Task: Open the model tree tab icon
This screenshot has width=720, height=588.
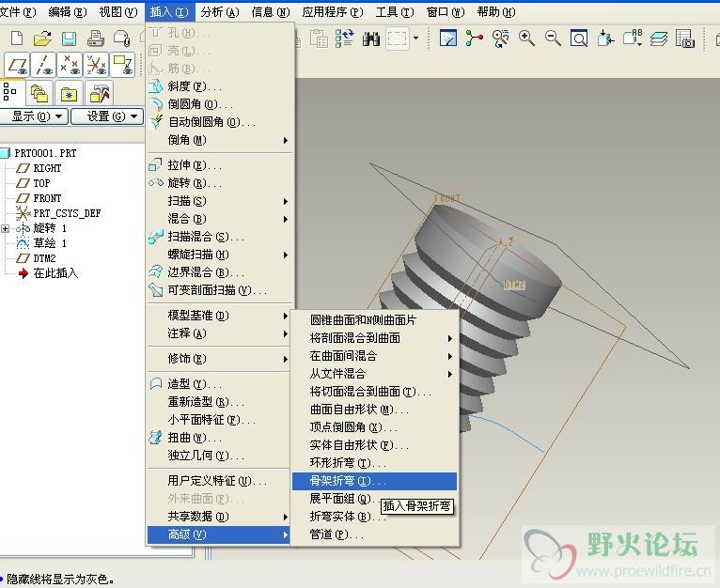Action: click(10, 92)
